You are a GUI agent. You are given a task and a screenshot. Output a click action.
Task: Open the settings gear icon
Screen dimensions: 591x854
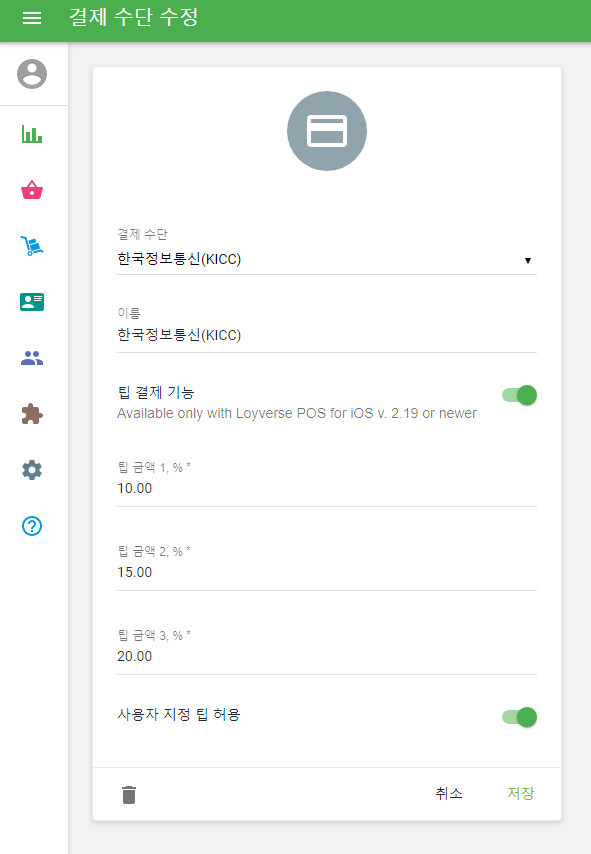[32, 470]
